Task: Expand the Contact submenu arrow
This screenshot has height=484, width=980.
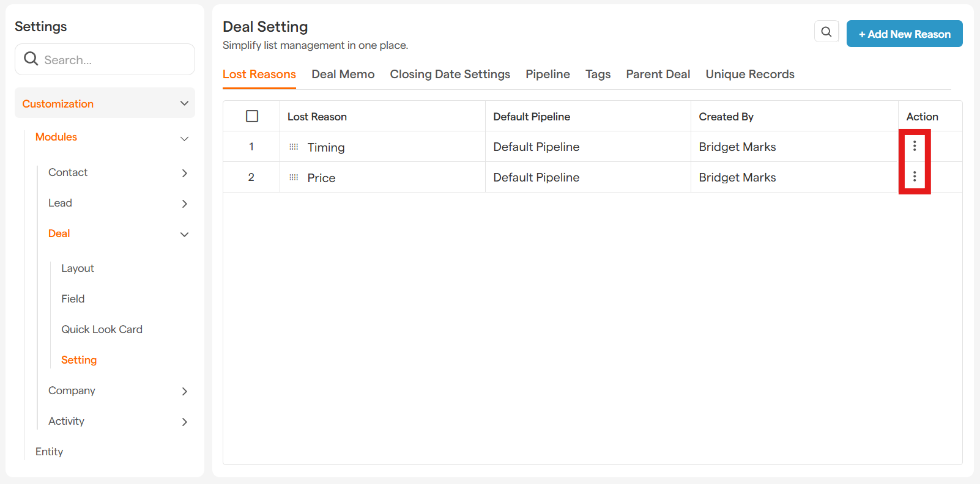Action: coord(184,174)
